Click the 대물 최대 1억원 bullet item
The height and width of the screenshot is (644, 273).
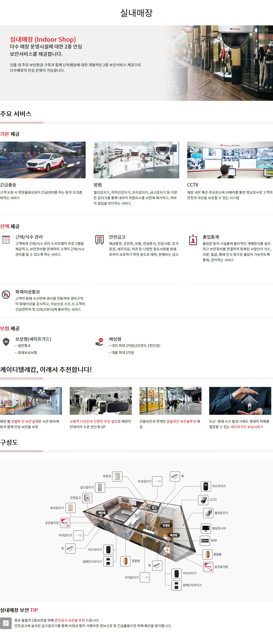click(123, 352)
